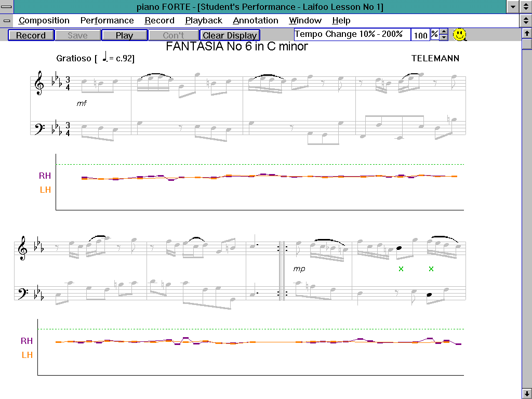532x399 pixels.
Task: Click the repeat barline in second system
Action: pyautogui.click(x=283, y=271)
